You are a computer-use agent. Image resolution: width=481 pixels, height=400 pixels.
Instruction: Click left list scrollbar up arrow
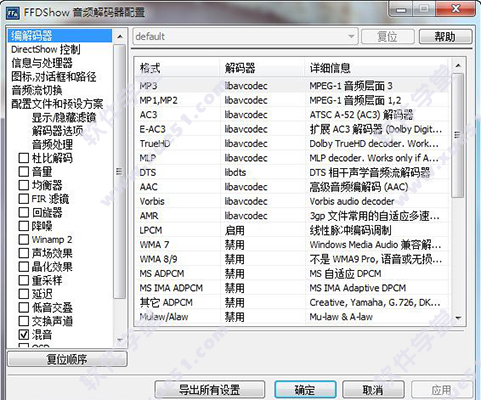coord(120,36)
